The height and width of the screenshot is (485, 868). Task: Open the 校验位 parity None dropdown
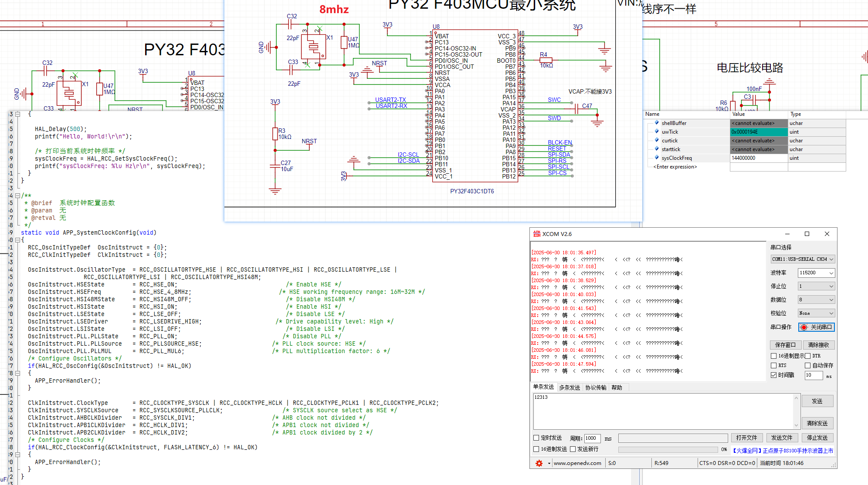tap(816, 313)
